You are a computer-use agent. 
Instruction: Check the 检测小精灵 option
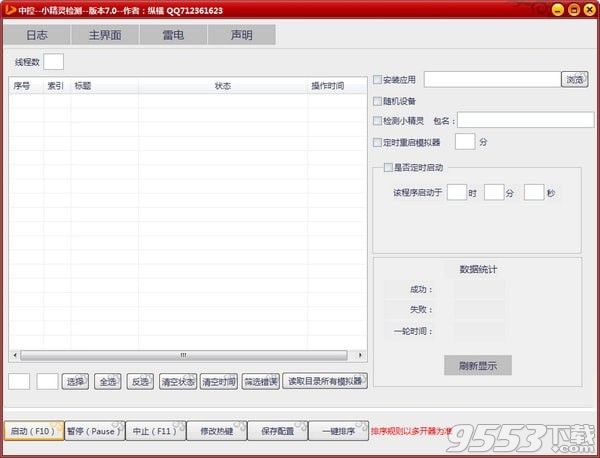[377, 121]
